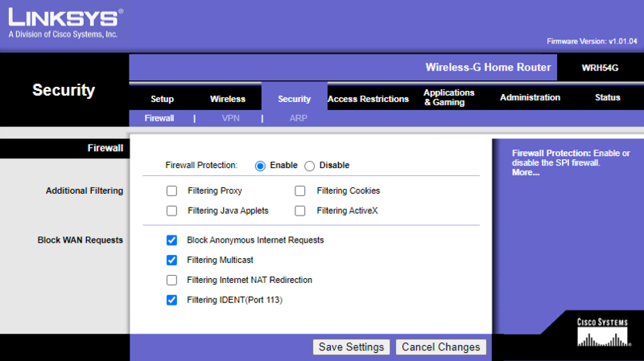Open the More... help link
644x361 pixels.
(526, 173)
